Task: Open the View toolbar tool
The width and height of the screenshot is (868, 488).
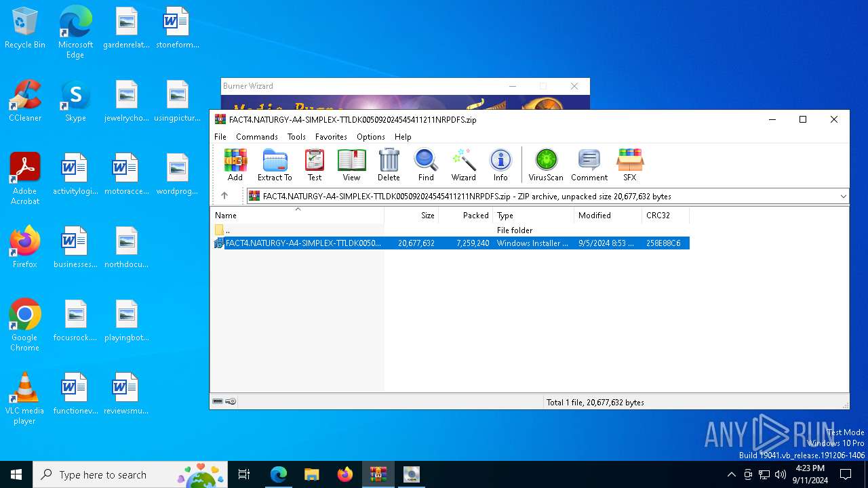Action: [x=351, y=165]
